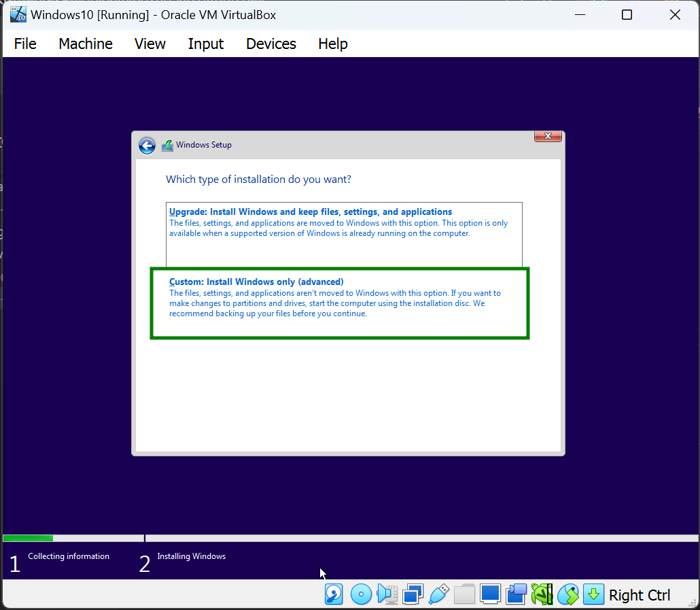Click the Windows Setup title icon

(x=167, y=146)
